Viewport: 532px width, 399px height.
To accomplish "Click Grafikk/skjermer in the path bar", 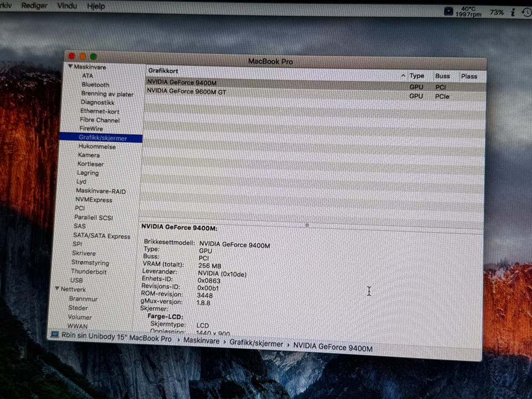I will (x=256, y=343).
